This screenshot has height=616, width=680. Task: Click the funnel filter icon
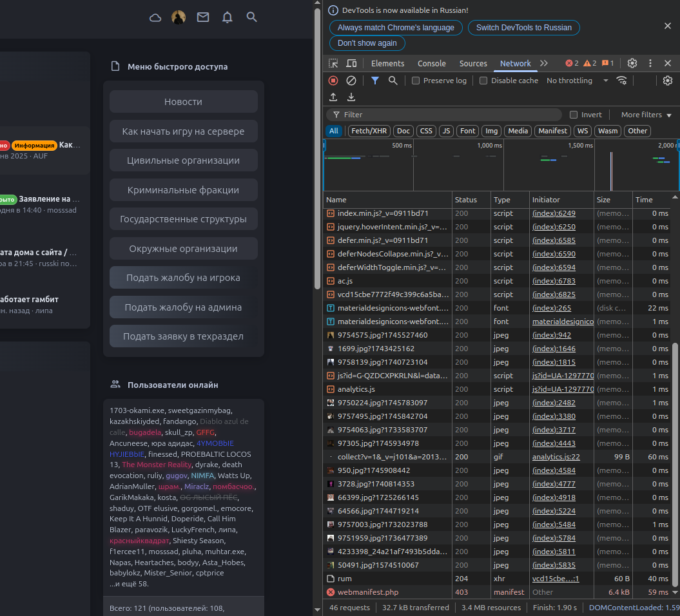coord(375,81)
